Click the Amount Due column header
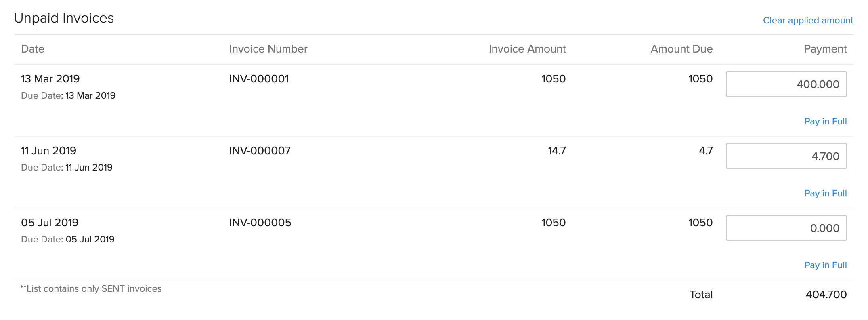 681,49
